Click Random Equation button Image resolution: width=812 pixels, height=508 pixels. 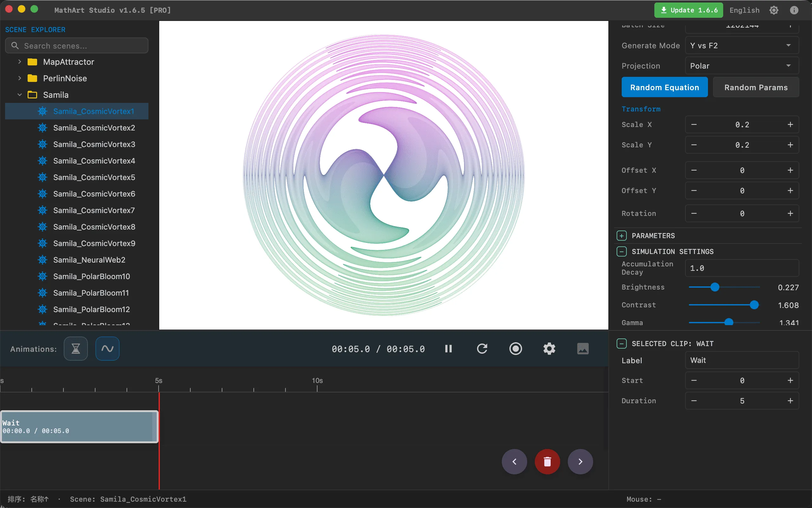[665, 87]
